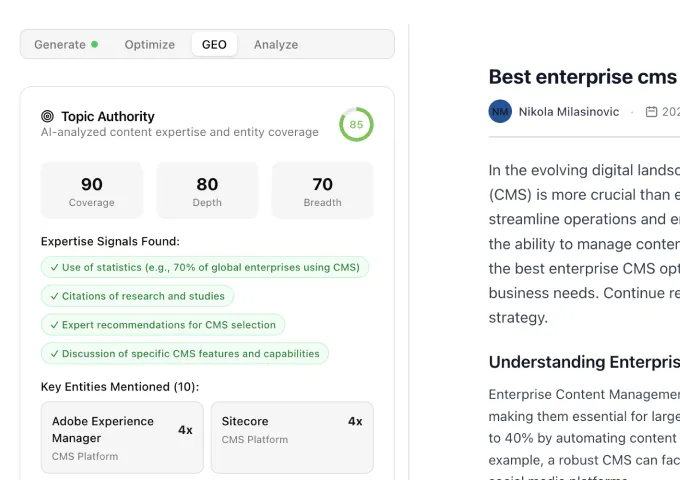
Task: Select the Sitecore entity card
Action: pyautogui.click(x=292, y=437)
